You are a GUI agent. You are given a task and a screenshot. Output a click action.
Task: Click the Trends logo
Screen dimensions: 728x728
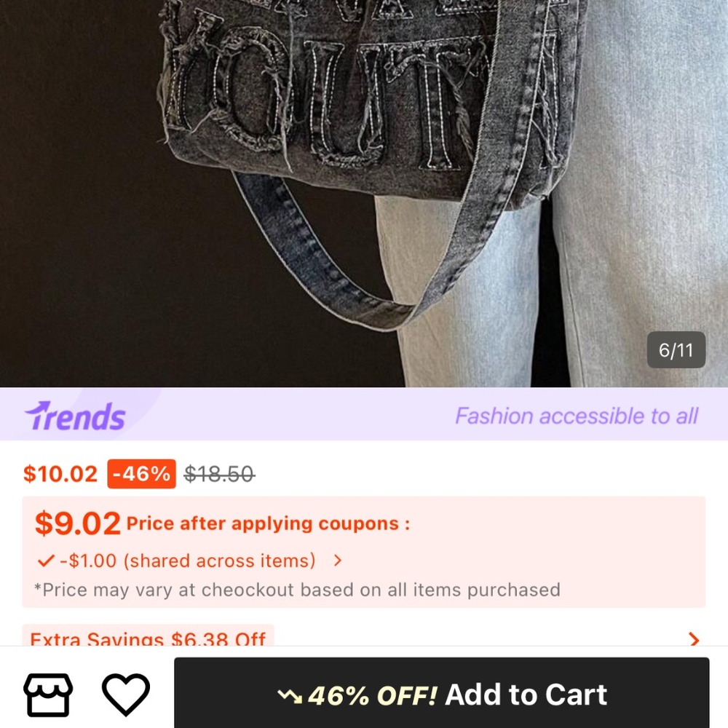tap(75, 416)
